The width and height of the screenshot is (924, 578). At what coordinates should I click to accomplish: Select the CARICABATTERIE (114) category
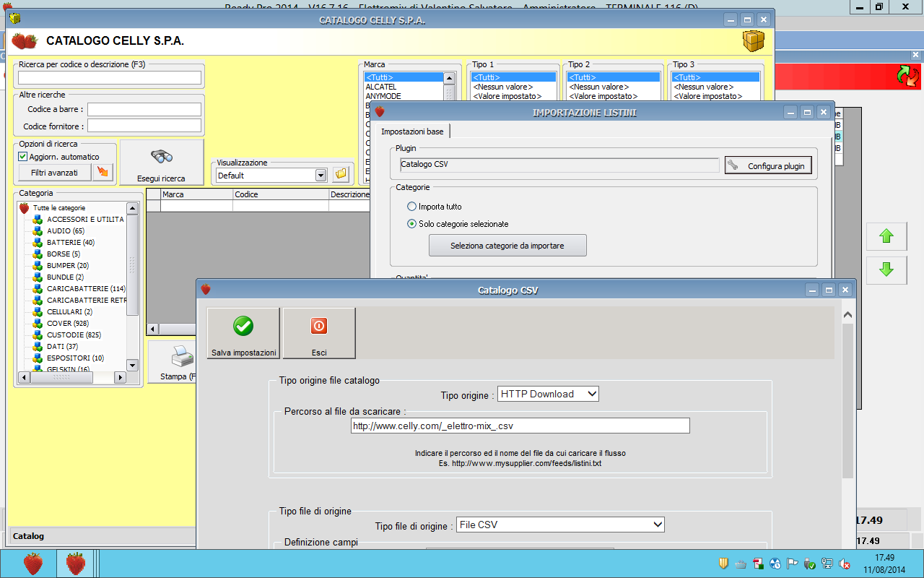[x=86, y=289]
